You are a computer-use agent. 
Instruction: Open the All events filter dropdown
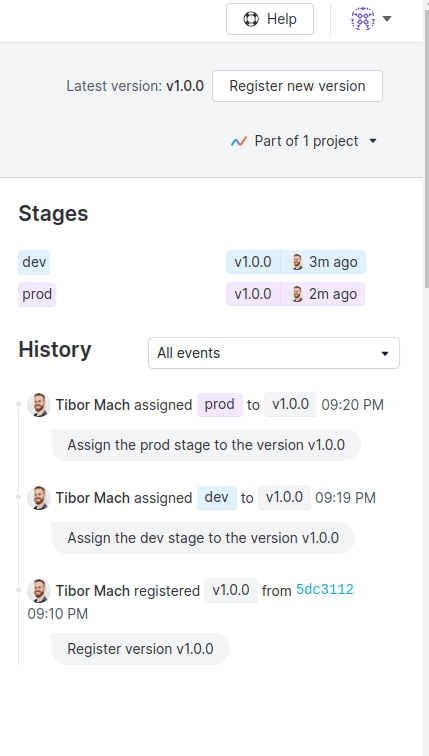[x=274, y=353]
